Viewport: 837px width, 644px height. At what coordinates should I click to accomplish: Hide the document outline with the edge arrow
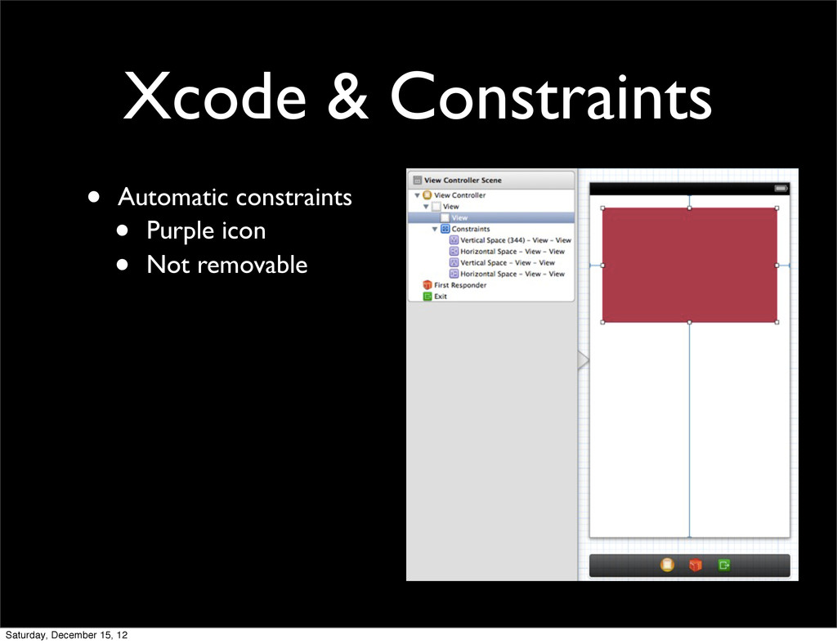584,360
